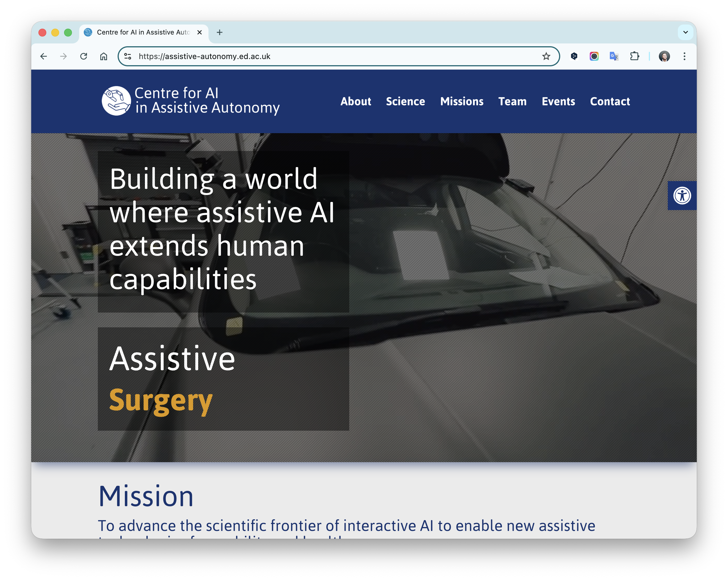Click the Google Translate extension icon
Viewport: 728px width, 580px height.
(614, 56)
